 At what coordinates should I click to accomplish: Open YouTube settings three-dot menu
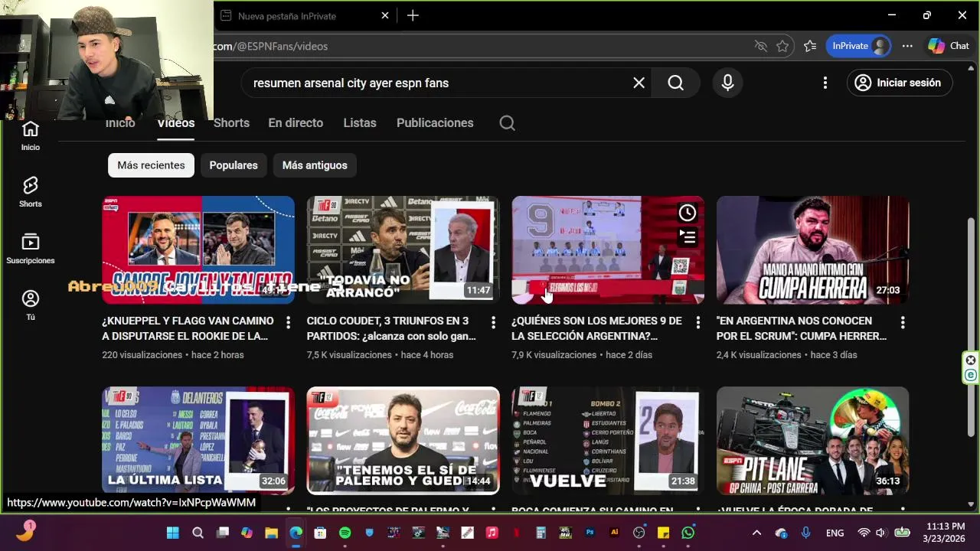(x=825, y=83)
